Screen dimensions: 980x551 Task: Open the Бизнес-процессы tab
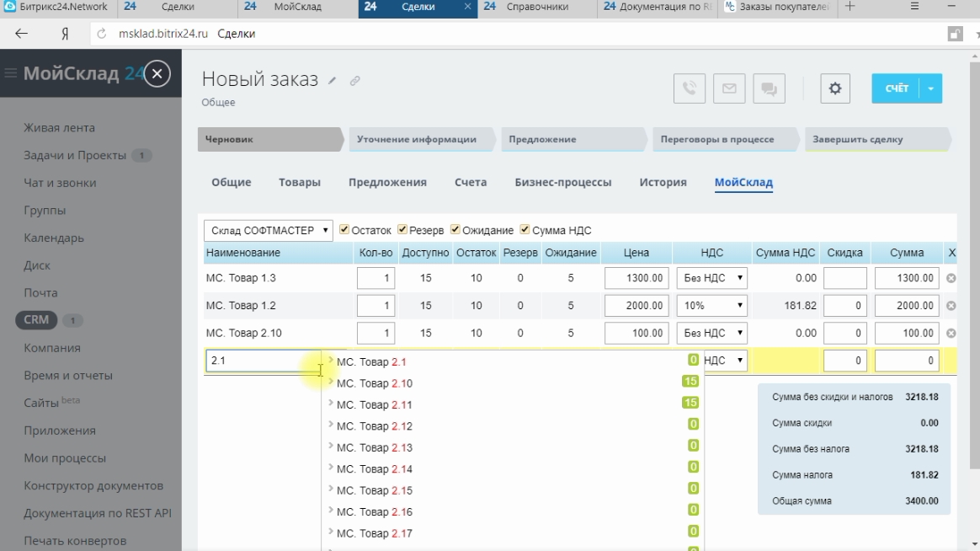[x=562, y=182]
